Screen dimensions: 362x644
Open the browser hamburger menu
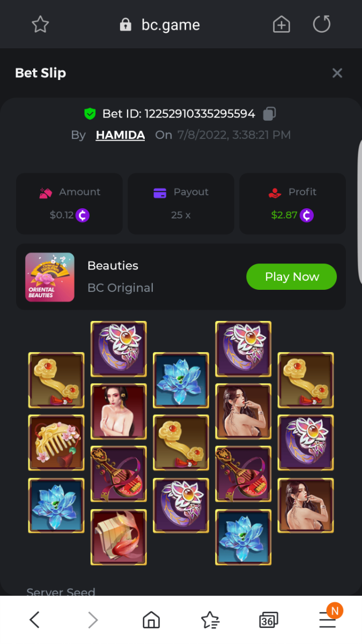[x=328, y=620]
